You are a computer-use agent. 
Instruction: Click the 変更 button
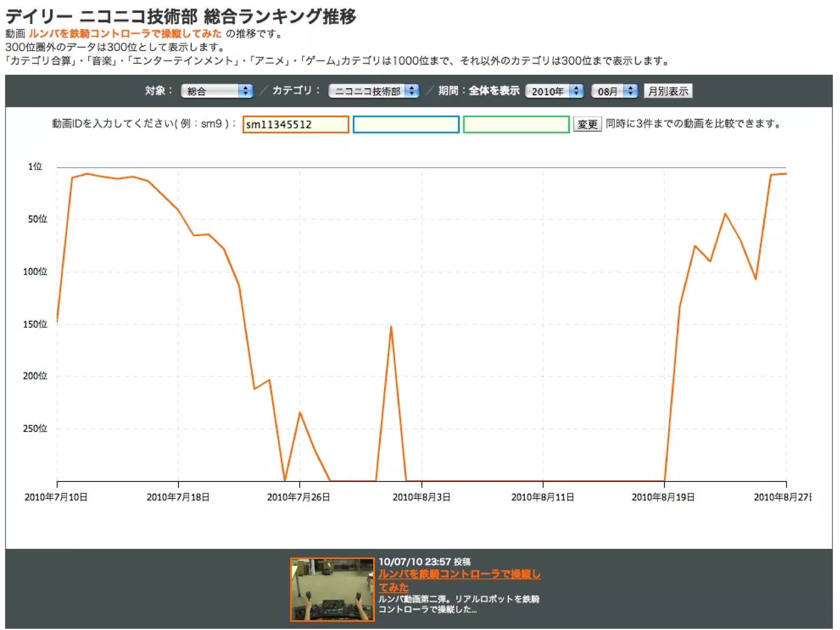(587, 124)
